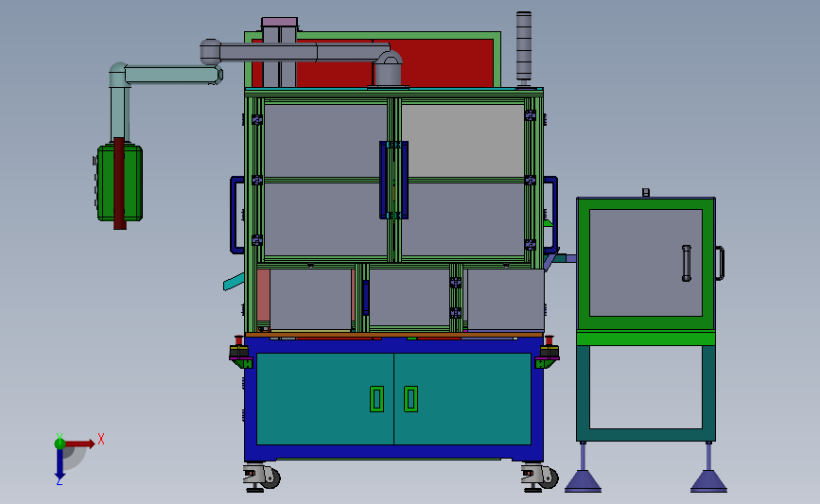Select the handle on the side cabinet's grey door
Screen dimensions: 820x504
[x=687, y=263]
